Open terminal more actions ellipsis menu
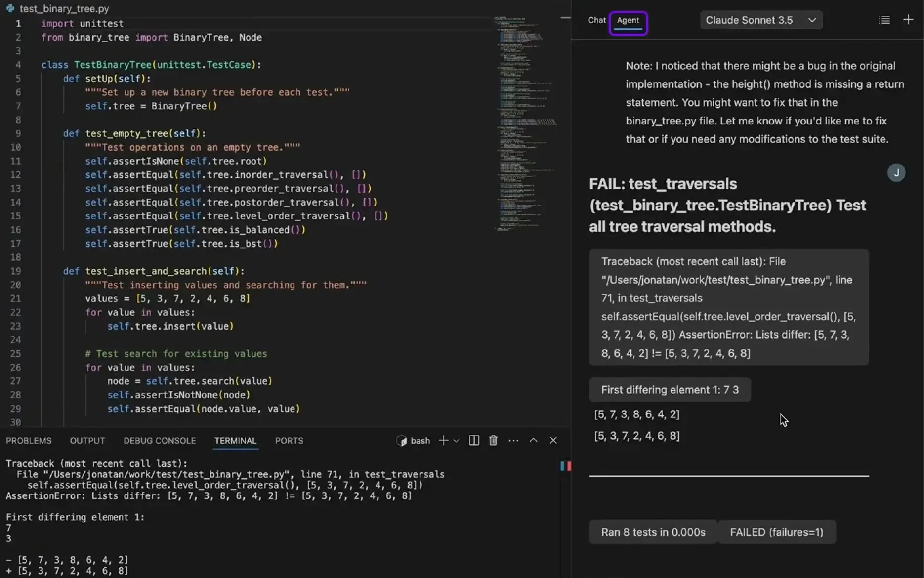924x578 pixels. [513, 440]
